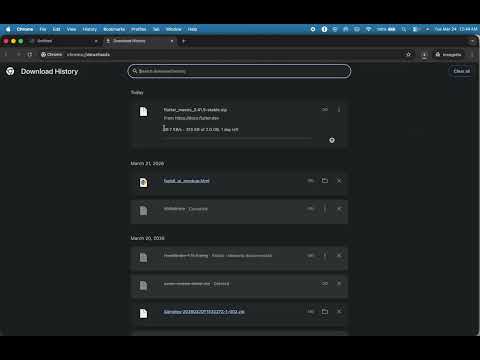Open the File menu
The image size is (480, 360).
[x=43, y=29]
